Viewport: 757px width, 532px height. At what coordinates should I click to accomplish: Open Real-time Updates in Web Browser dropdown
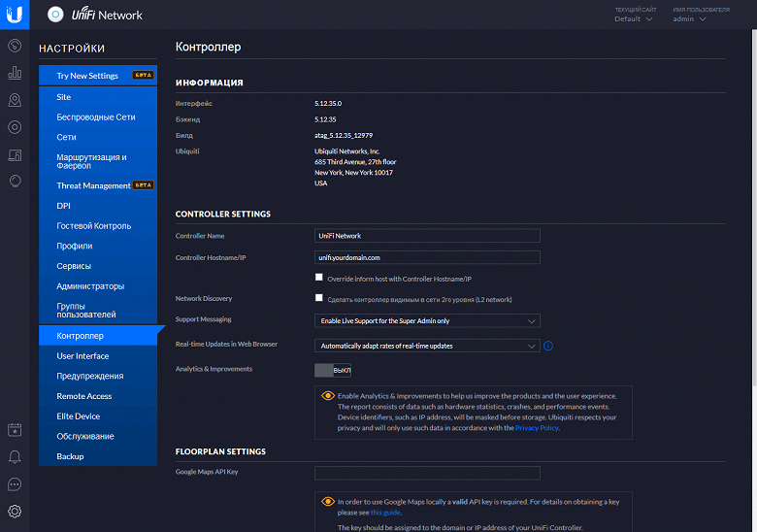coord(427,346)
